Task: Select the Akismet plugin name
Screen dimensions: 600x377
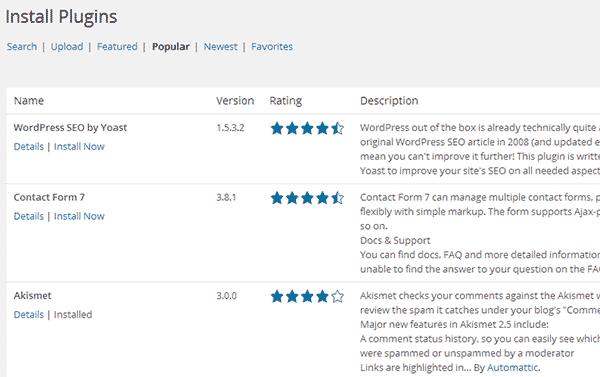Action: click(33, 295)
